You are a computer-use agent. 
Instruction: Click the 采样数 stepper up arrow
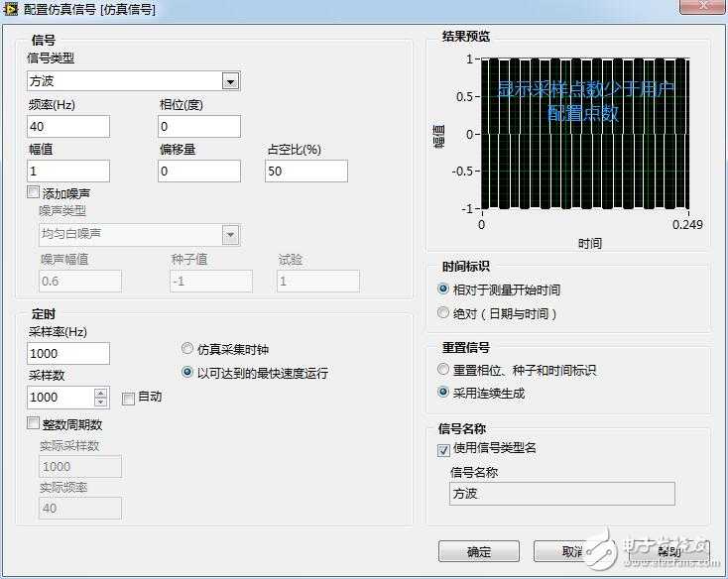(101, 393)
